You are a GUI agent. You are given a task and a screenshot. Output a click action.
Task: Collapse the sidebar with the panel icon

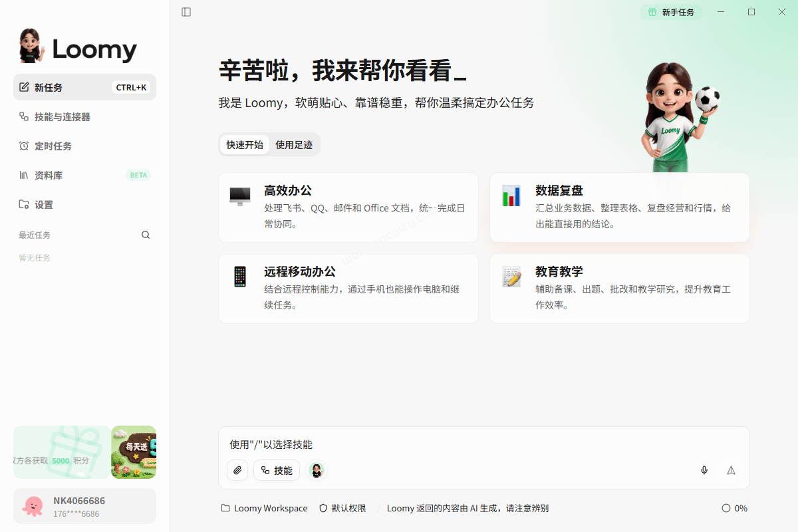coord(186,12)
